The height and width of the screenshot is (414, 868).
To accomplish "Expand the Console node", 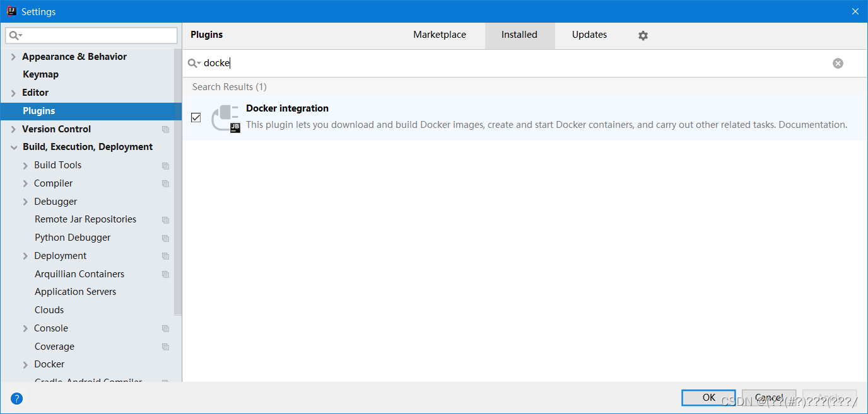I will pyautogui.click(x=25, y=328).
